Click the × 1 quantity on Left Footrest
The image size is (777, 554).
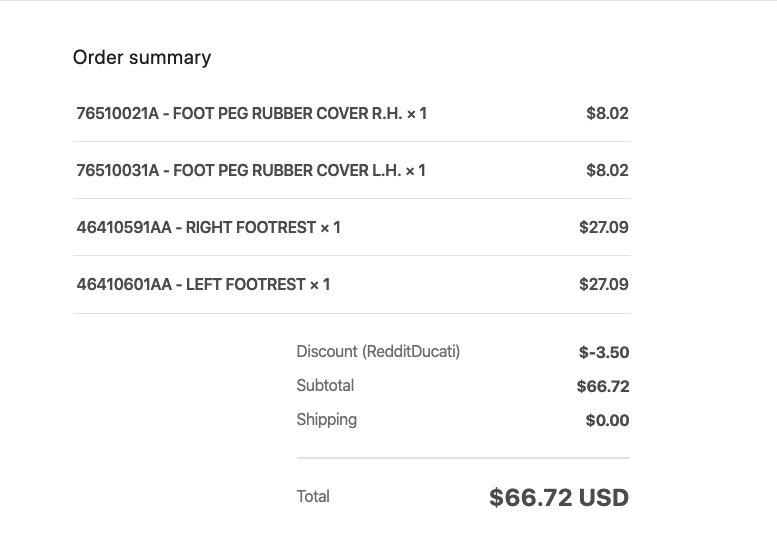click(x=320, y=284)
